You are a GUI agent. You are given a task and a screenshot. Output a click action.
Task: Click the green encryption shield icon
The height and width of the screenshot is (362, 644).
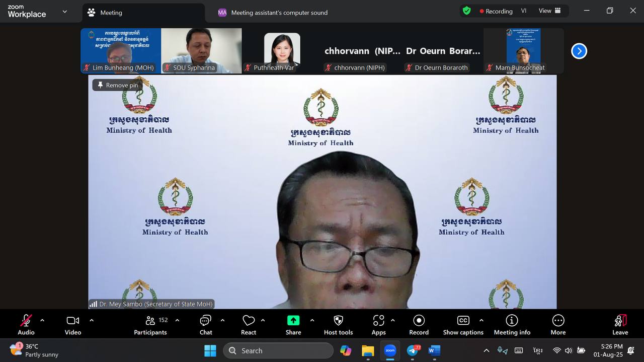coord(467,11)
